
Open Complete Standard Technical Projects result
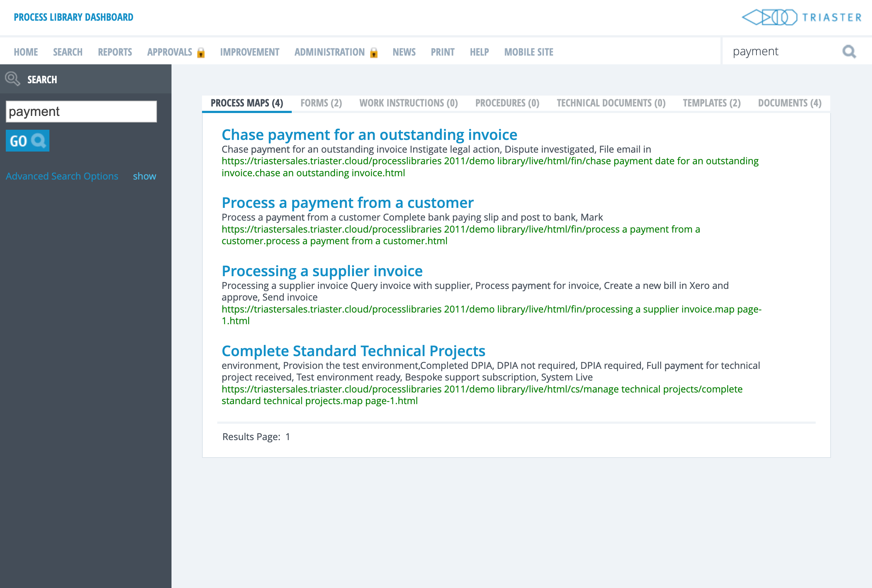(x=353, y=351)
